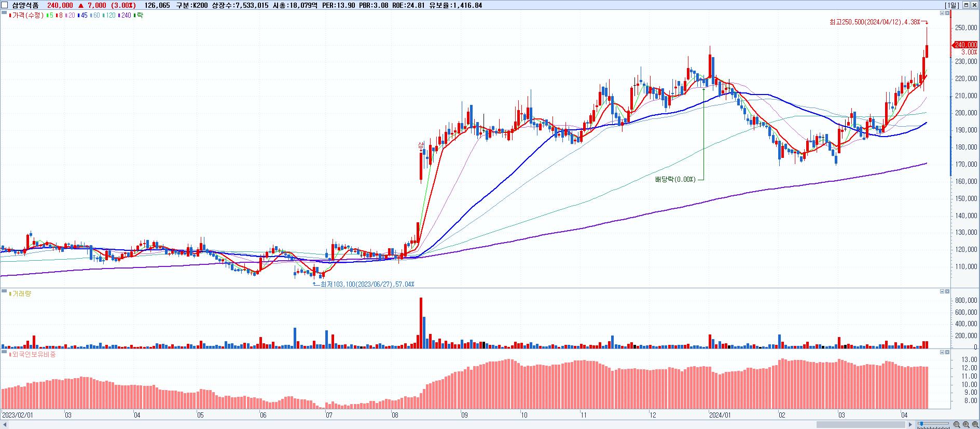Click the 상 upper-limit marker on the August candle
980x429 pixels.
tap(421, 146)
